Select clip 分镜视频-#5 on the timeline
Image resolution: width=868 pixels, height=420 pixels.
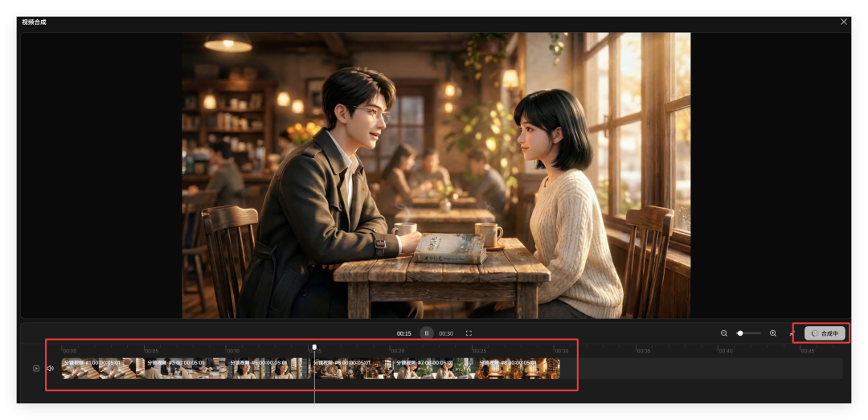point(269,369)
